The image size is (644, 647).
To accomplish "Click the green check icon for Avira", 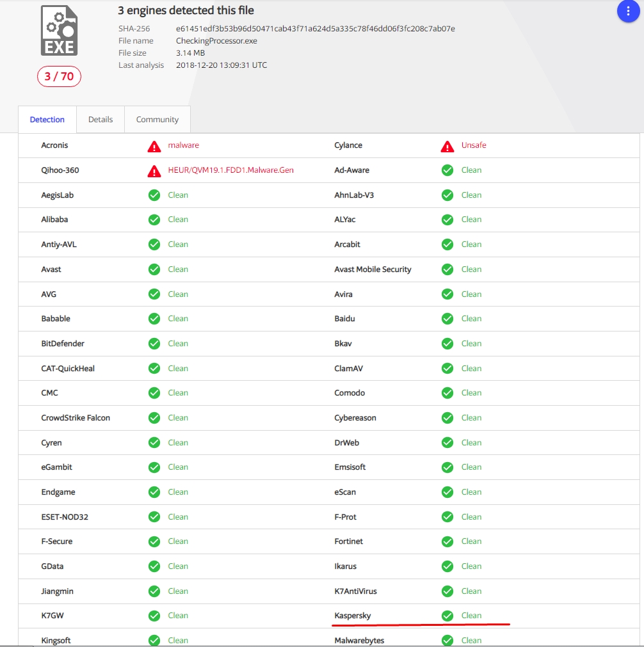I will coord(447,294).
